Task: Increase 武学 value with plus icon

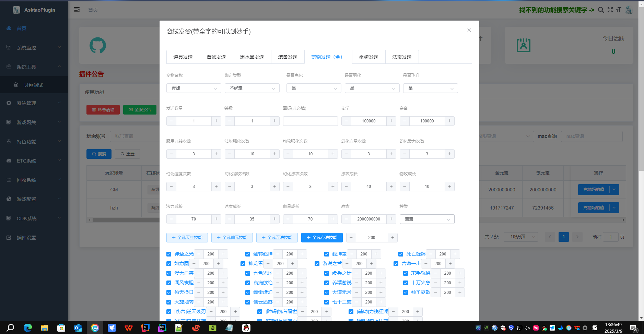Action: click(x=391, y=121)
